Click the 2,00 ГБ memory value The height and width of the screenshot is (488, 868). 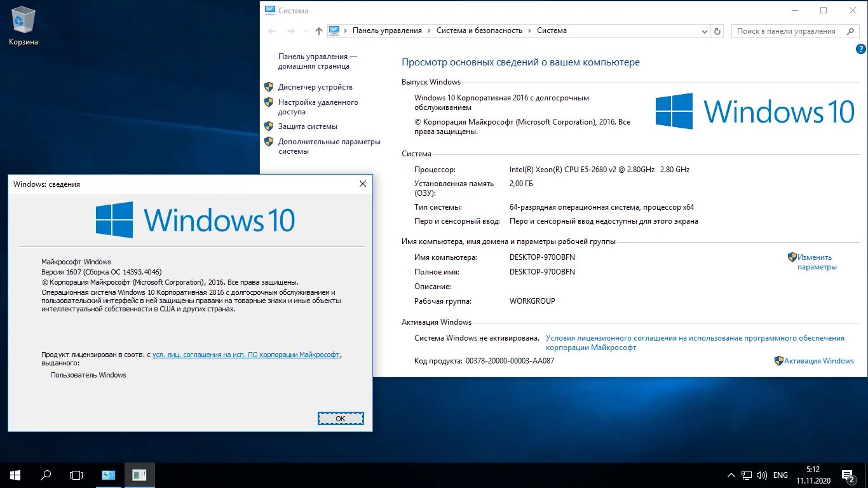coord(521,184)
